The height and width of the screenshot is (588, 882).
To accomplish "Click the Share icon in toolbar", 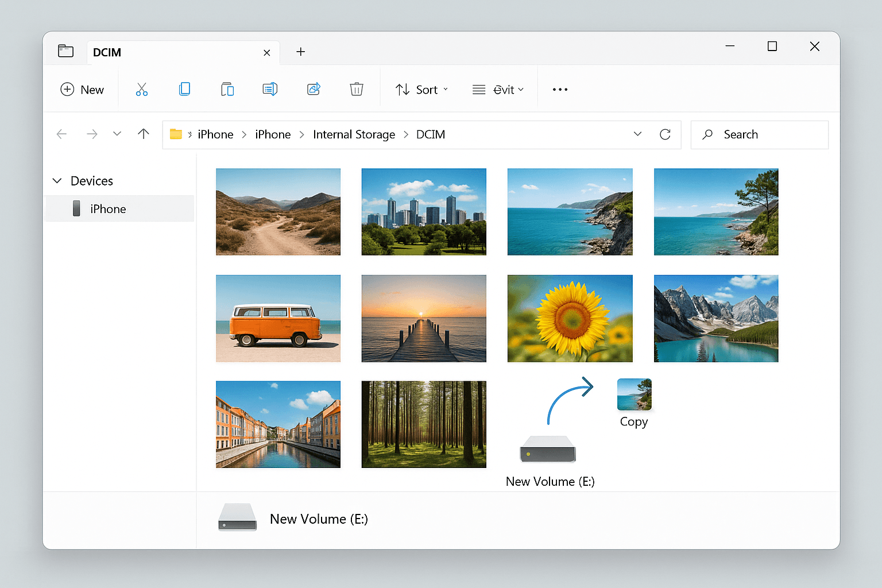I will [314, 89].
